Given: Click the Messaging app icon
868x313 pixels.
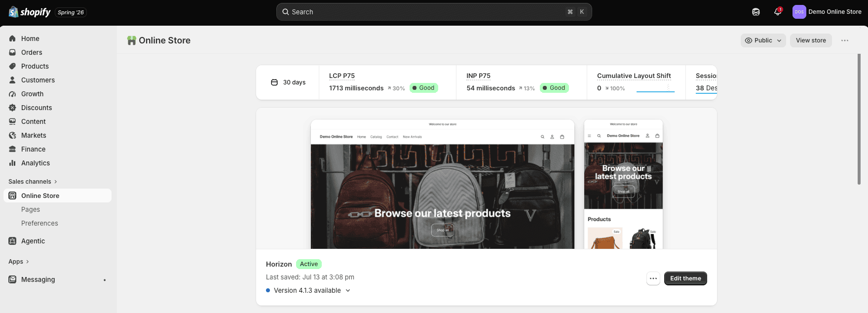Looking at the screenshot, I should (x=12, y=279).
